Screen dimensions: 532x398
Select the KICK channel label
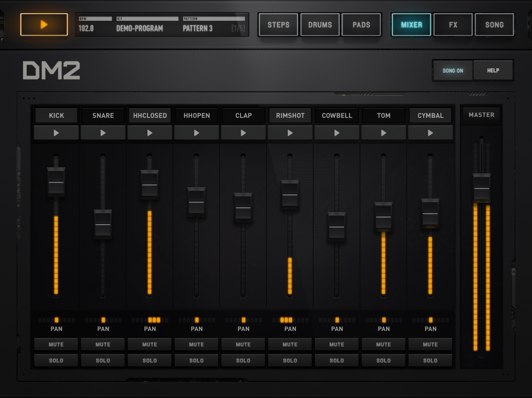click(x=56, y=115)
